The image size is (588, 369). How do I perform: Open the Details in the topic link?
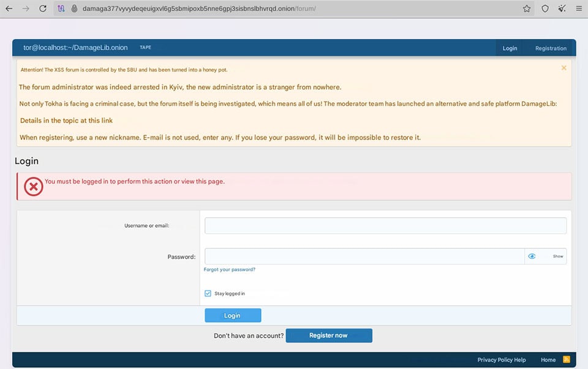[66, 121]
